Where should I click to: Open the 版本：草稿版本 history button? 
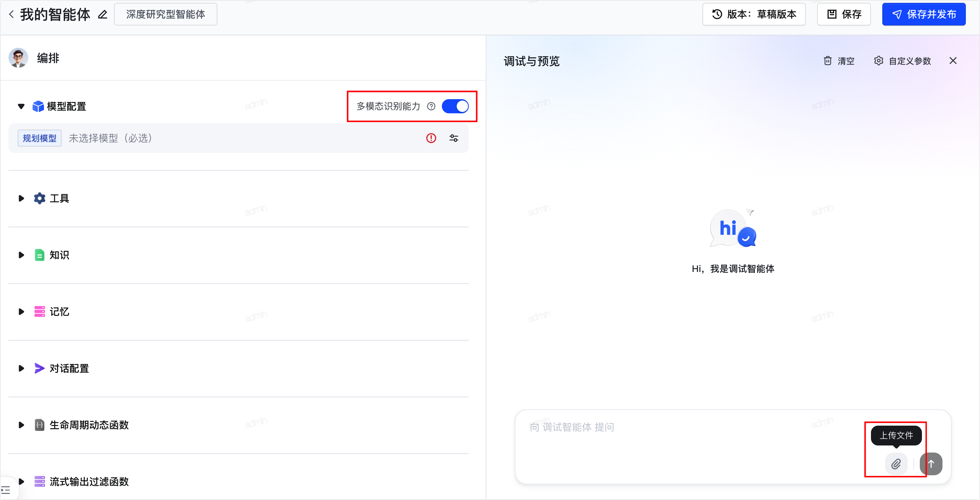click(x=754, y=15)
